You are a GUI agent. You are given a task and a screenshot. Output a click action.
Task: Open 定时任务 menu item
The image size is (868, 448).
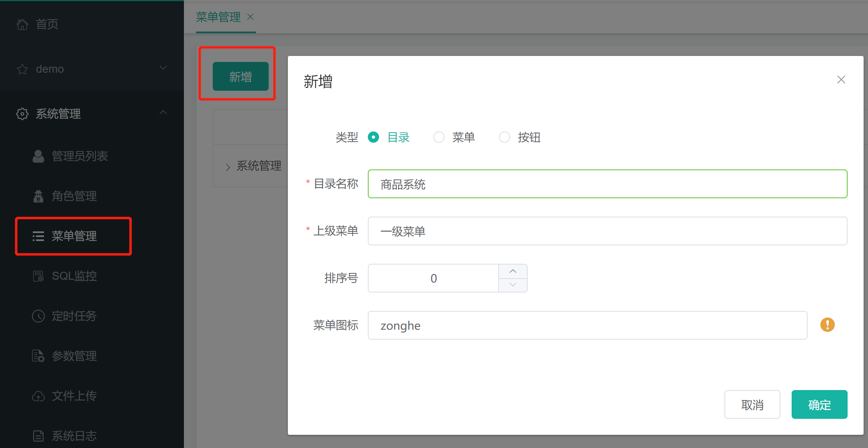click(x=92, y=316)
